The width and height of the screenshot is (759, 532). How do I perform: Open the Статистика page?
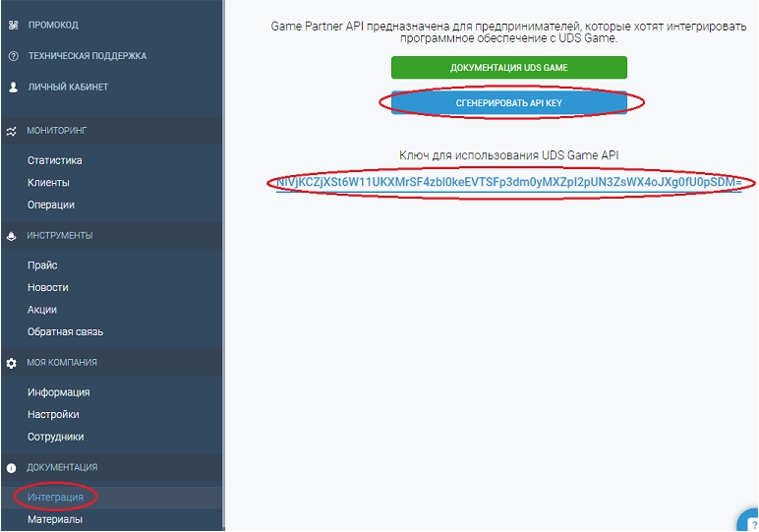55,160
